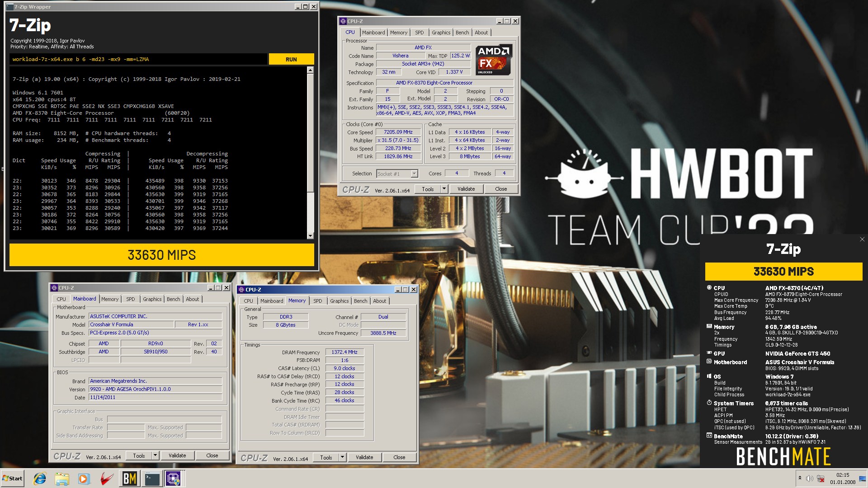Click 7-Zip output scrollbar down arrow

coord(310,235)
